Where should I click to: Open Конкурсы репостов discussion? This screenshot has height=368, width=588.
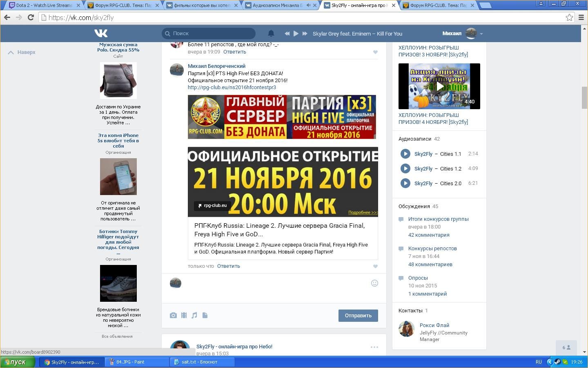coord(432,249)
